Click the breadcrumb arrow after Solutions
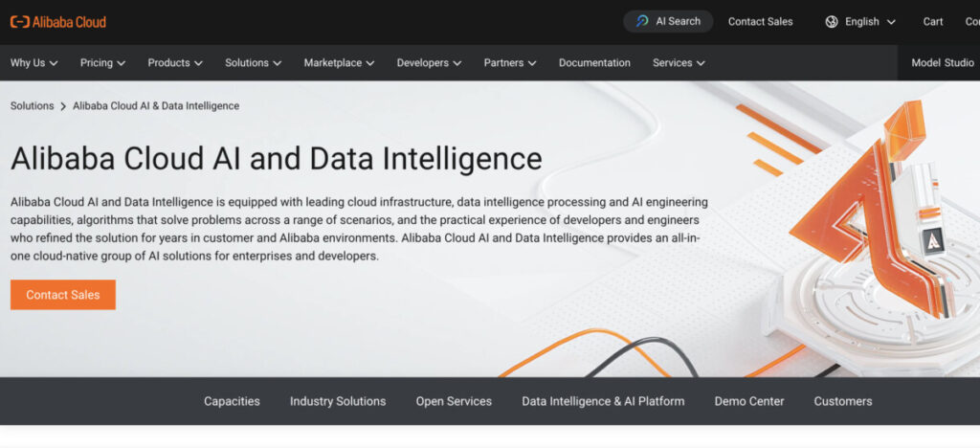The image size is (980, 448). tap(63, 106)
